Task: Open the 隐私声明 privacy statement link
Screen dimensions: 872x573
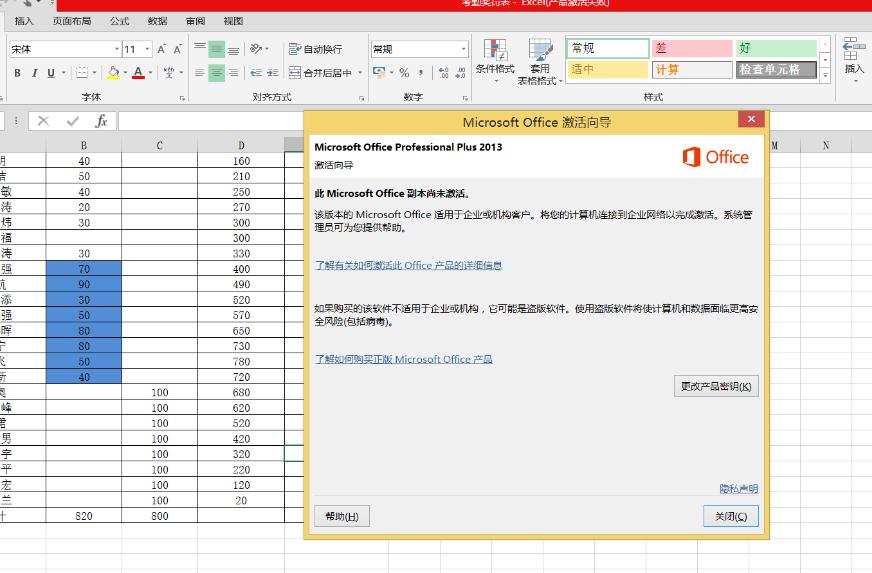Action: pos(739,488)
